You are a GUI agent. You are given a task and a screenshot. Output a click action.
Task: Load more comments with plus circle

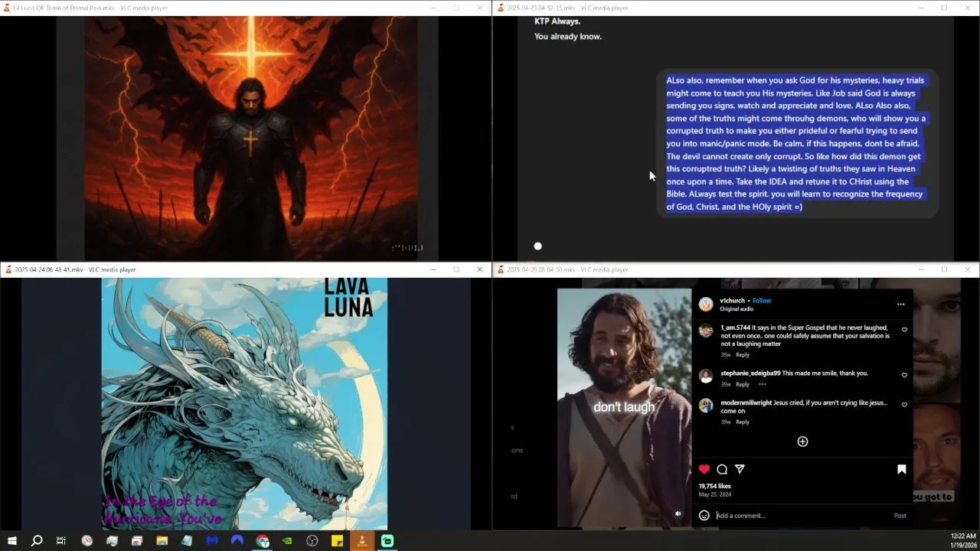pos(802,442)
